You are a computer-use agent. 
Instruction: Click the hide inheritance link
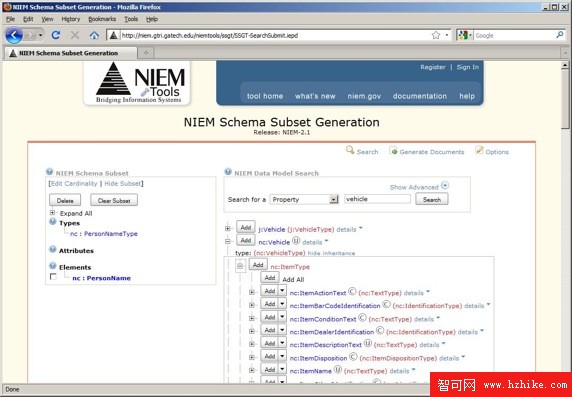coord(331,253)
